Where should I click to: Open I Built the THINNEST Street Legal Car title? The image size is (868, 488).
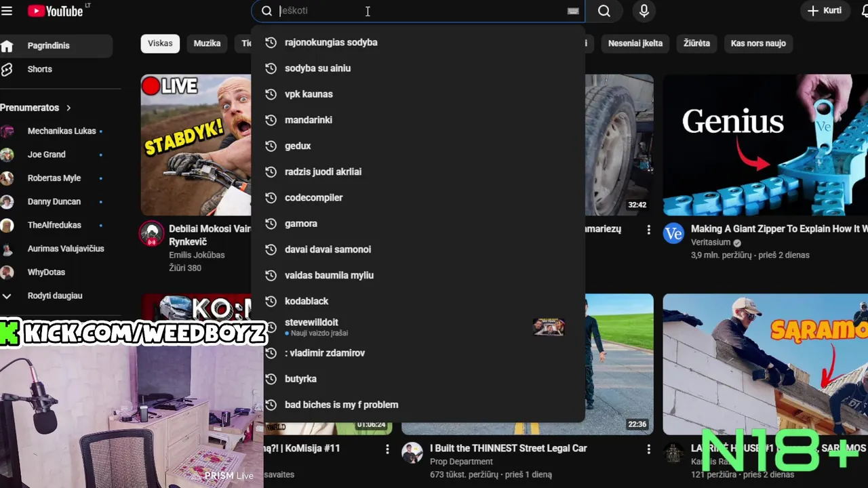click(509, 448)
